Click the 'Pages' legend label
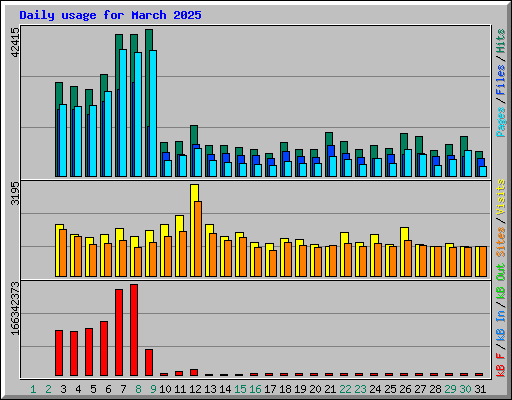 pyautogui.click(x=501, y=122)
